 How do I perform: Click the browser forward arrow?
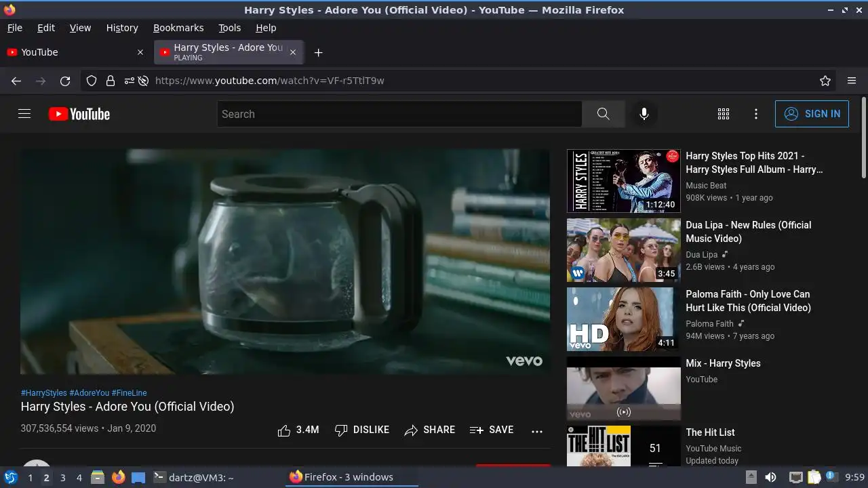point(41,81)
